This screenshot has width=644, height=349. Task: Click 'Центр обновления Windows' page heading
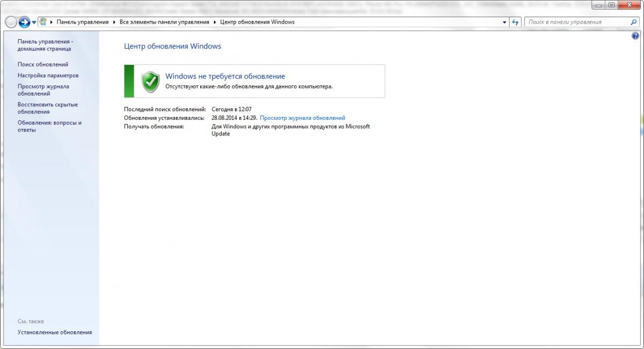pos(172,46)
